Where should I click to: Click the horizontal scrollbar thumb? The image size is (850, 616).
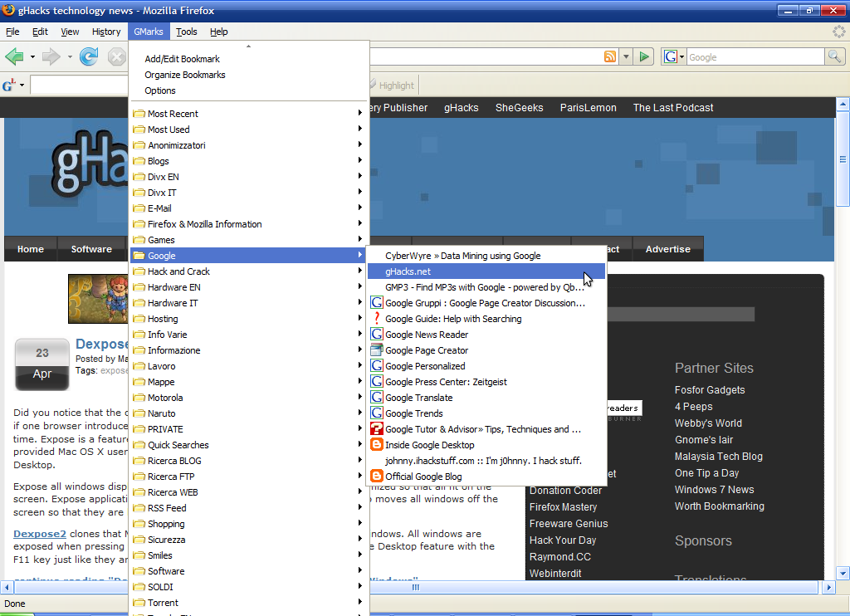click(x=416, y=587)
